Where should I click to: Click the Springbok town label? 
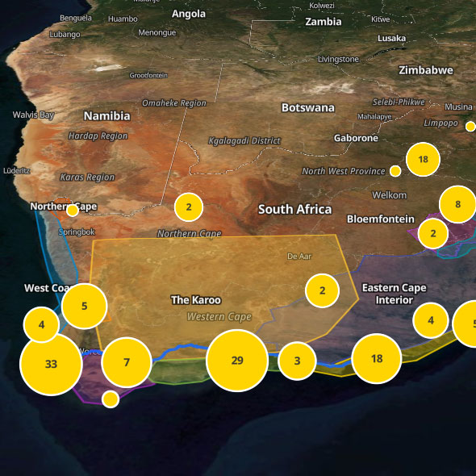[x=77, y=232]
